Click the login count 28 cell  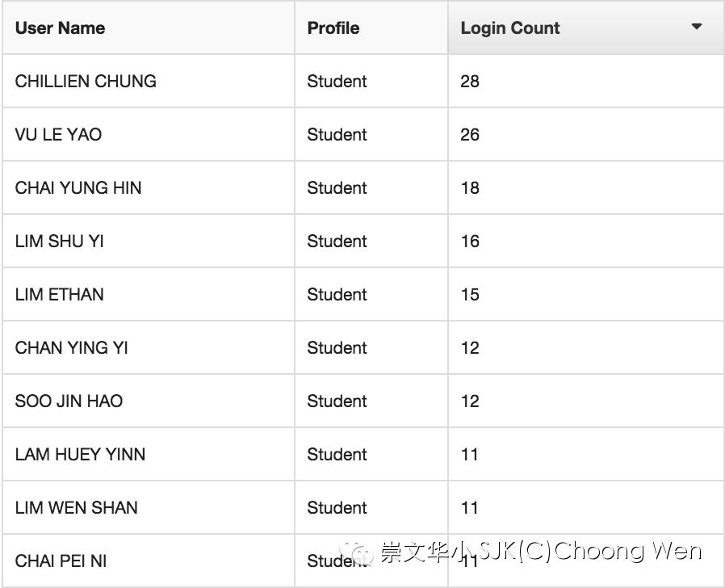click(x=586, y=81)
